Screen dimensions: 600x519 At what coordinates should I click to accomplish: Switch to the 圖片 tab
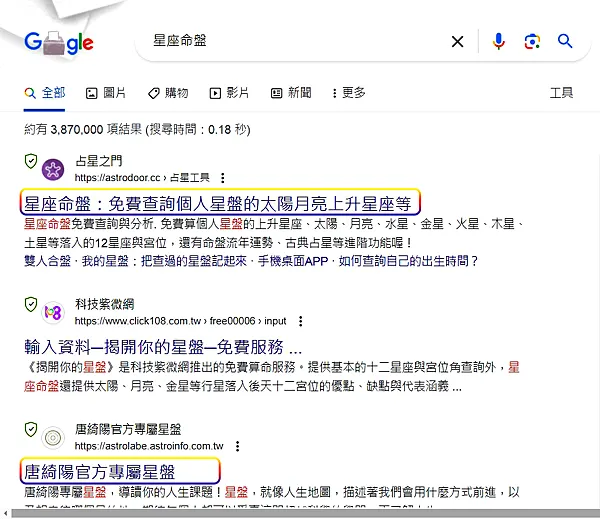pyautogui.click(x=106, y=93)
